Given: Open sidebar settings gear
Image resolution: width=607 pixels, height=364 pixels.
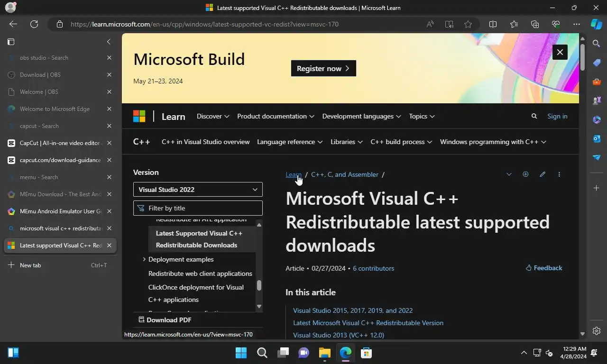Looking at the screenshot, I should coord(597,331).
